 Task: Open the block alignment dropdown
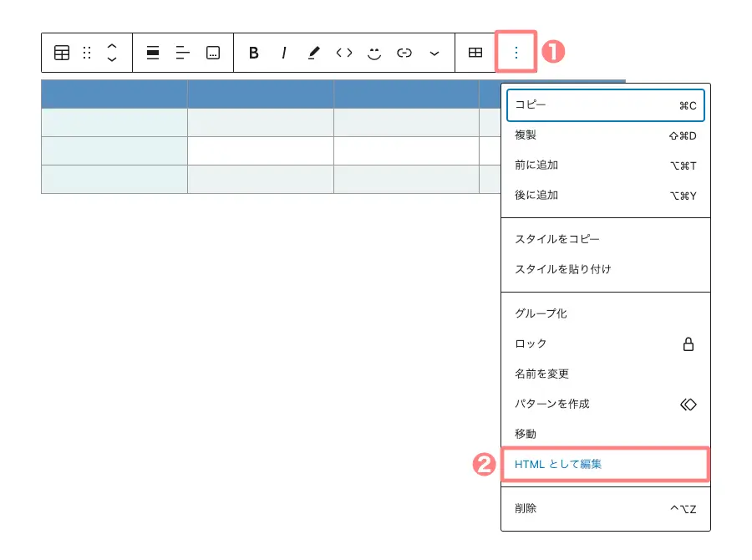click(x=153, y=53)
